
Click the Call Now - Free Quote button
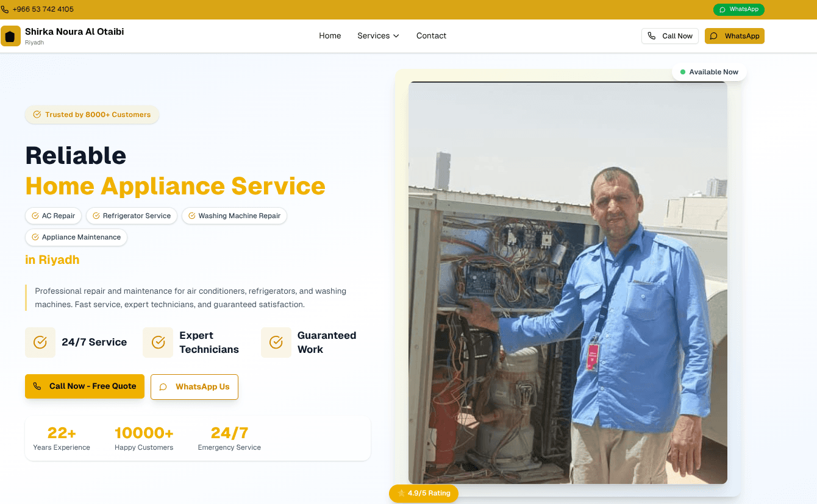click(x=85, y=386)
